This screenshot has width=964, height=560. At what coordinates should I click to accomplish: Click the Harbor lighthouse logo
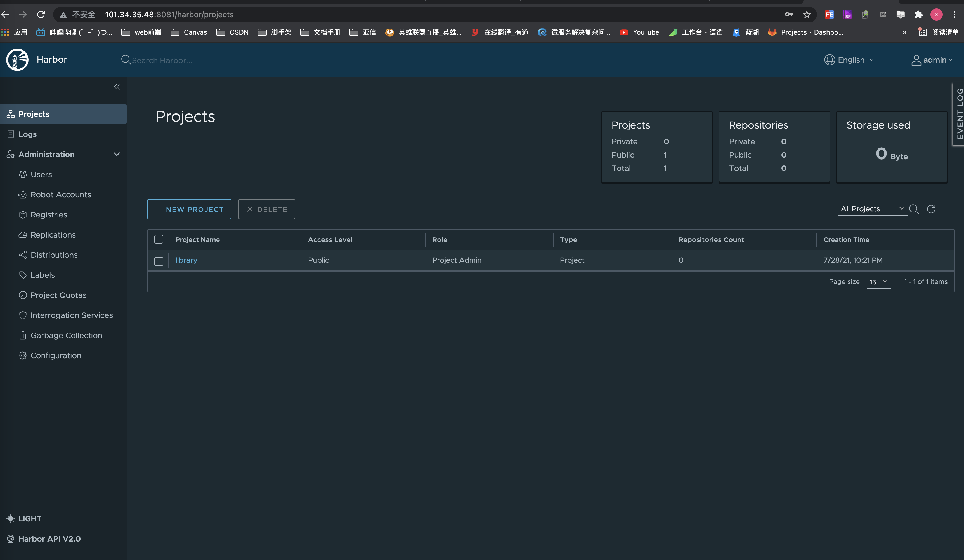click(17, 60)
